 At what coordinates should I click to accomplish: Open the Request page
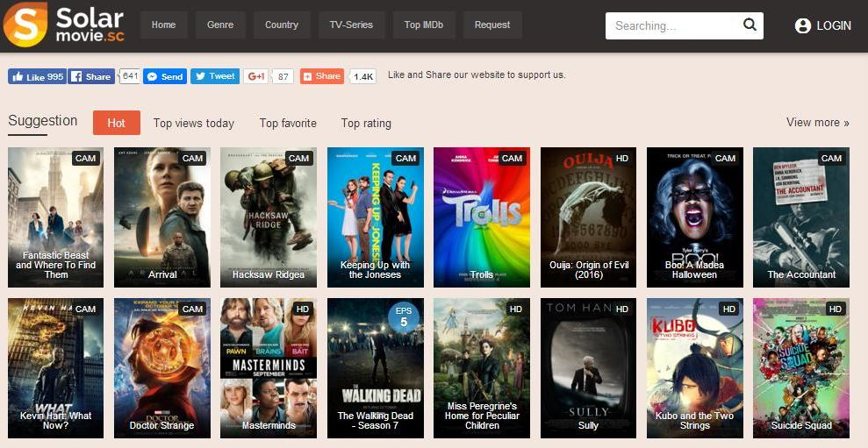[492, 25]
